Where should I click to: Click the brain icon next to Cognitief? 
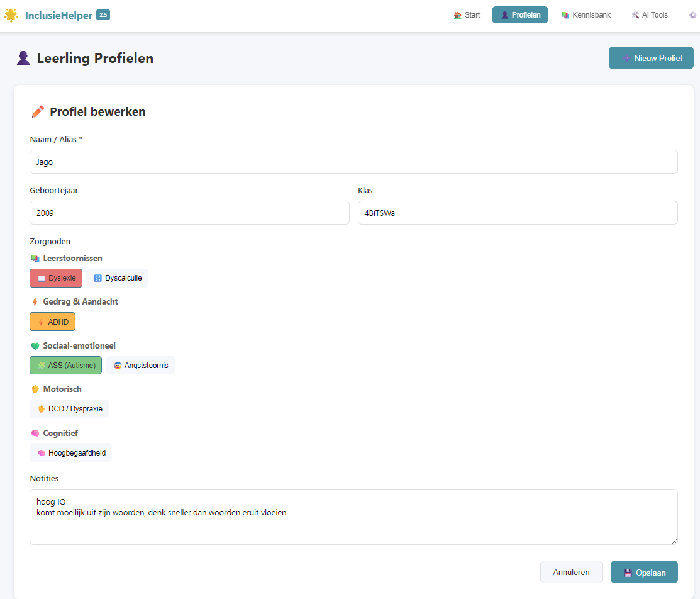[35, 434]
